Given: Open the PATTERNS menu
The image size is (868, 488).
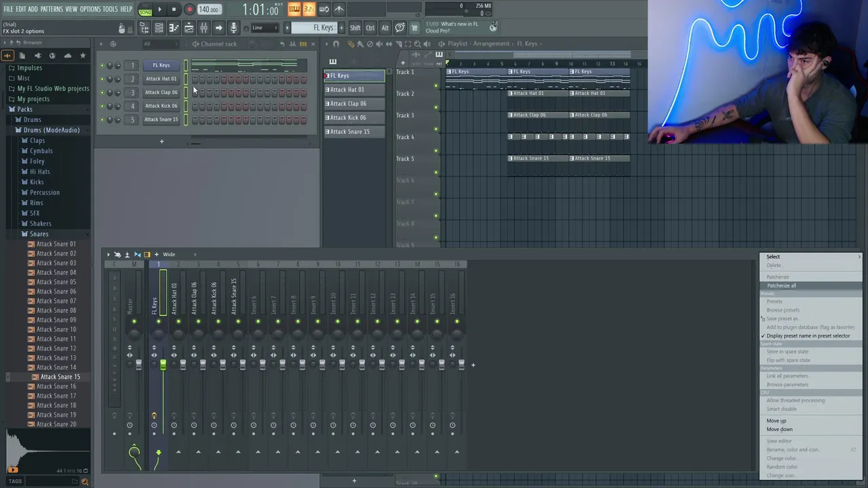Looking at the screenshot, I should [x=52, y=9].
